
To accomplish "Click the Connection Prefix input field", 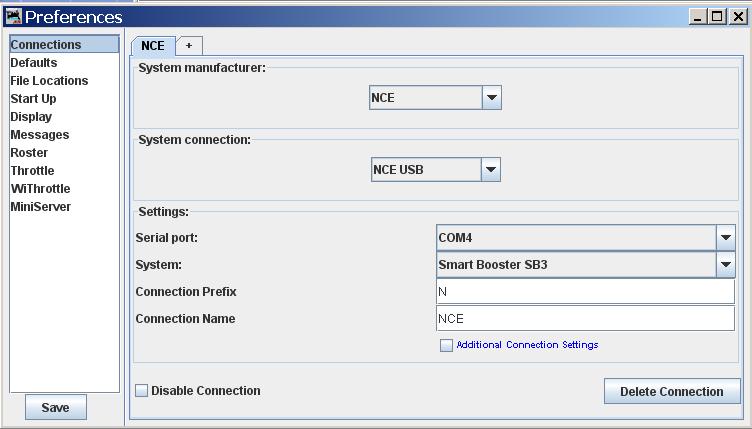I will tap(586, 291).
